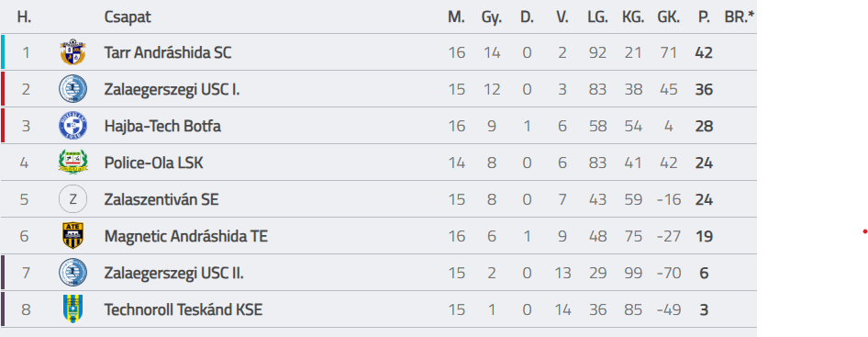This screenshot has height=337, width=868.
Task: Click the Technoroll Teskánd KSE shield crest
Action: tap(73, 309)
